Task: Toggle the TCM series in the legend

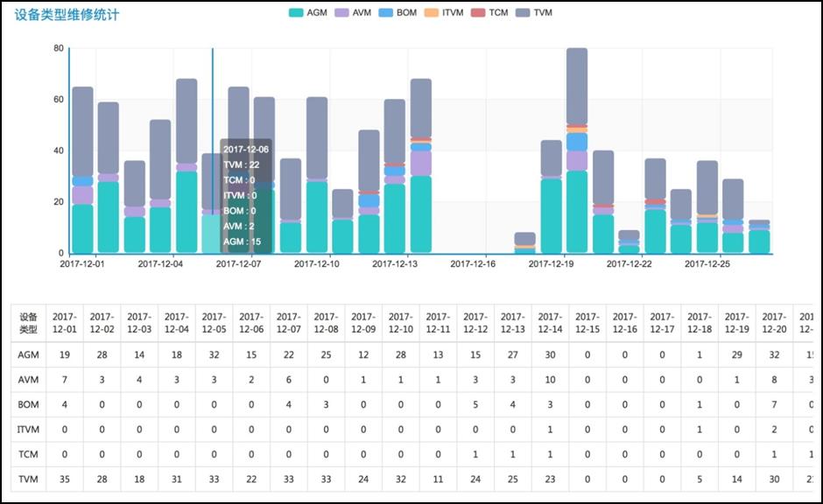Action: click(x=489, y=12)
